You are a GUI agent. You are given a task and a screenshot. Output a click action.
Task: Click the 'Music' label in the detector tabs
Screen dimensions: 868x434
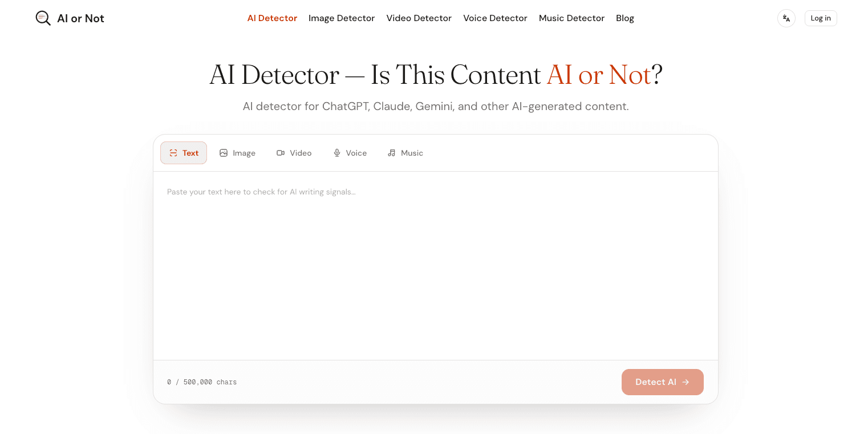tap(412, 153)
